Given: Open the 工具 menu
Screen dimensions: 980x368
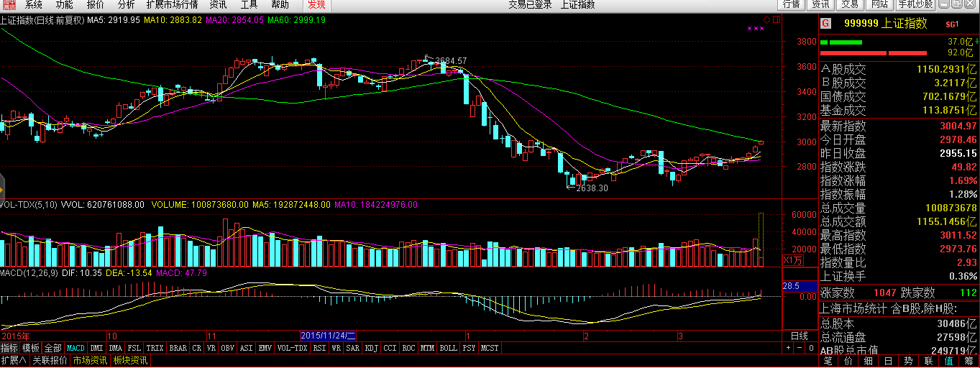Looking at the screenshot, I should pos(249,5).
